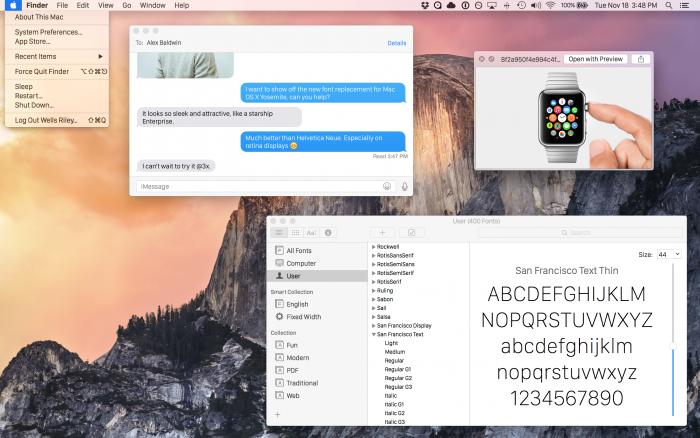Select Force Quit Finder
Screen dimensions: 700x438
click(x=57, y=71)
